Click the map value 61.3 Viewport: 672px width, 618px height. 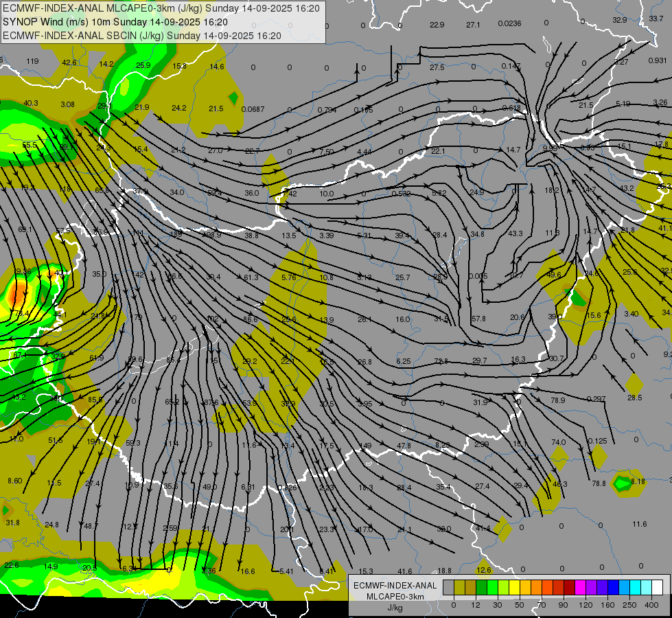pos(251,277)
